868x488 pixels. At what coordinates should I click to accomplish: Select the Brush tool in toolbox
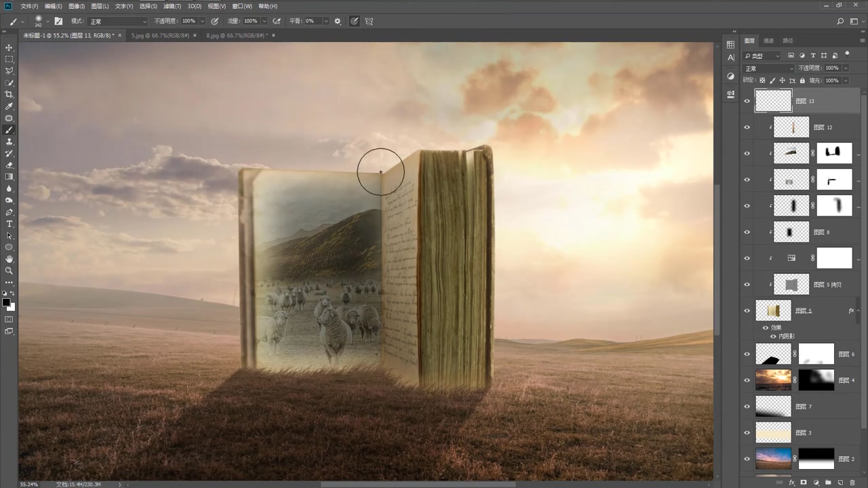coord(9,129)
